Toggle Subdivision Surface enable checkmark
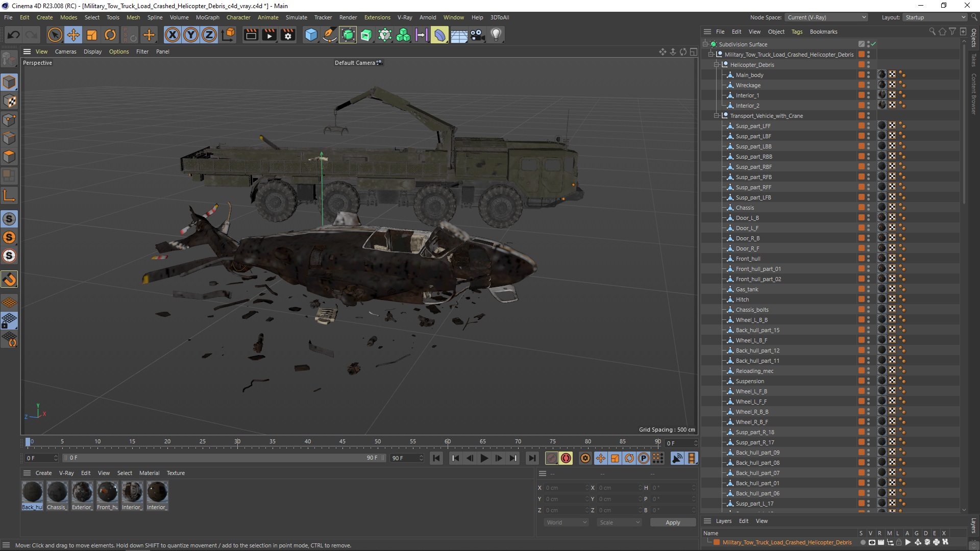Image resolution: width=980 pixels, height=551 pixels. pyautogui.click(x=873, y=44)
